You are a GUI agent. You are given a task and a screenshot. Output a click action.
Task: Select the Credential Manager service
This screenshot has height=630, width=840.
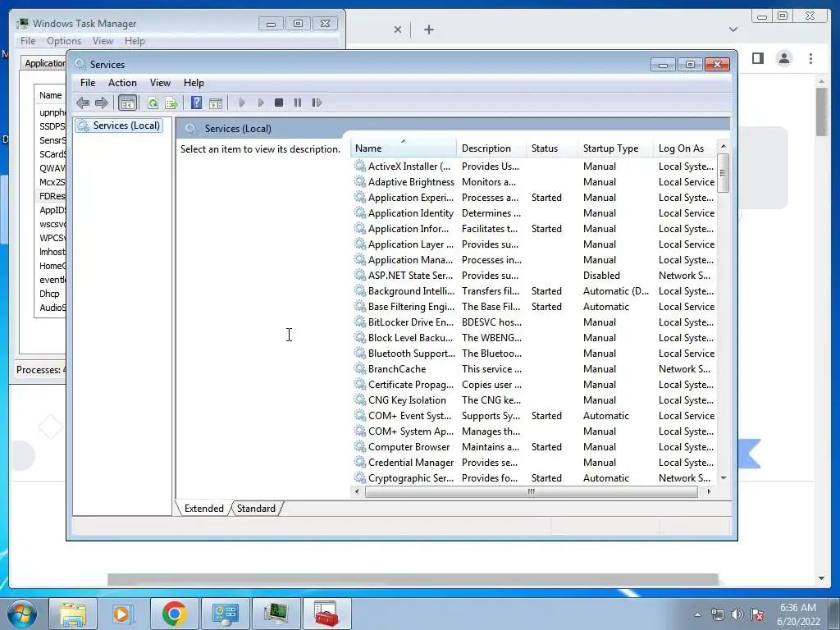(534, 463)
